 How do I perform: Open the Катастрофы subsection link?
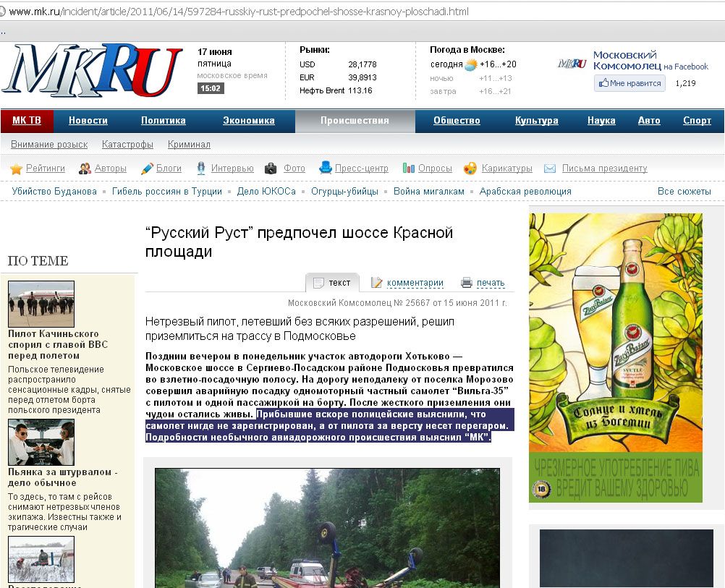coord(127,145)
